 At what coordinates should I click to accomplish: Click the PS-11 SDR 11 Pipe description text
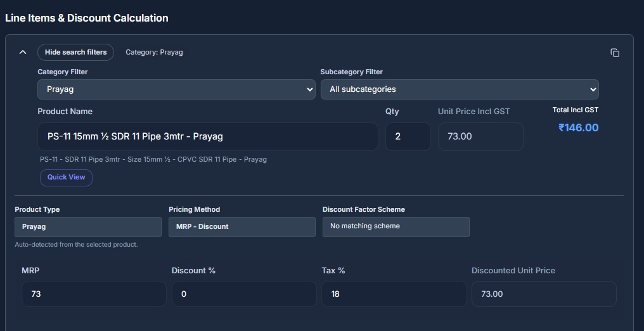[153, 159]
